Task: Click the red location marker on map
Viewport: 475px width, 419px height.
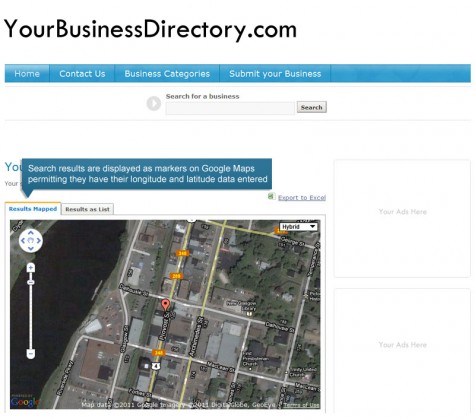Action: (x=165, y=305)
